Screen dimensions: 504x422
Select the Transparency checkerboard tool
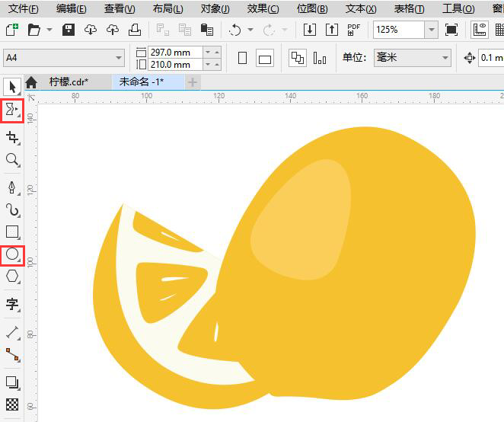tap(12, 404)
